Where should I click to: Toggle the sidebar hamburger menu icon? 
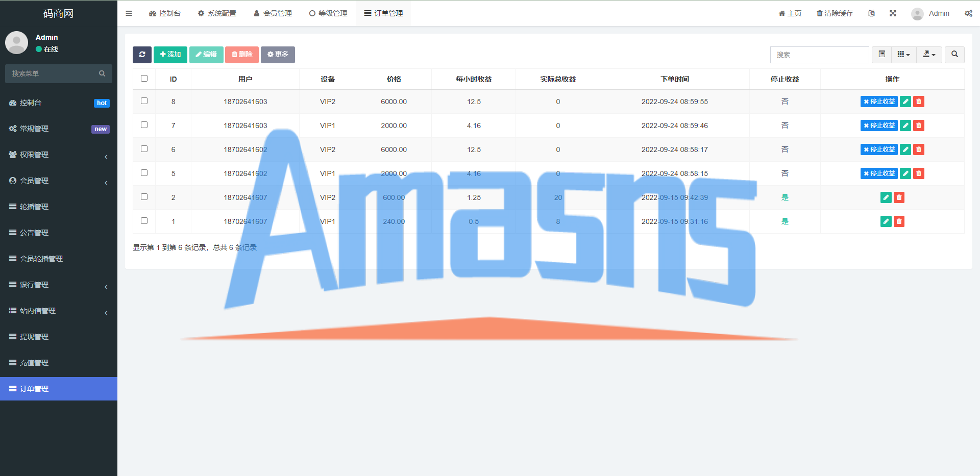pos(129,13)
